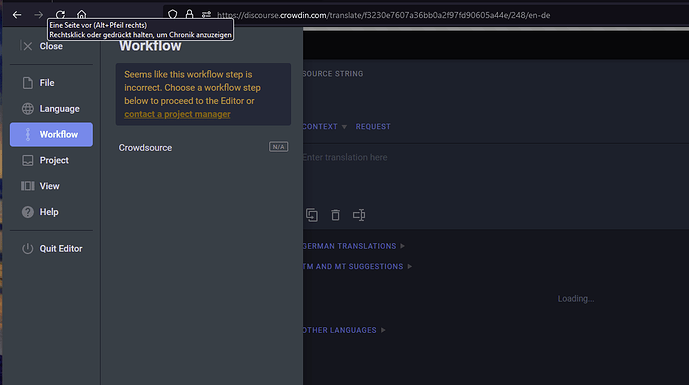Click the Crowdin URL in address bar
689x385 pixels.
[383, 15]
